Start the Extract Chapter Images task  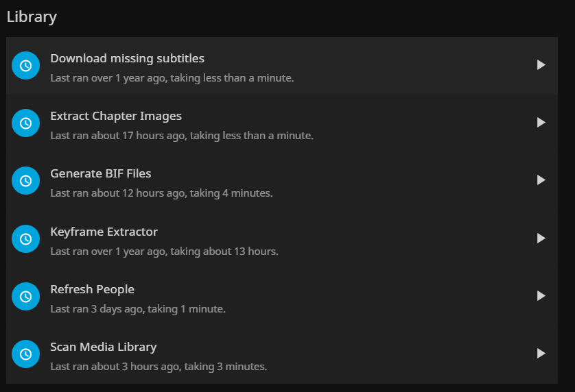pos(541,123)
